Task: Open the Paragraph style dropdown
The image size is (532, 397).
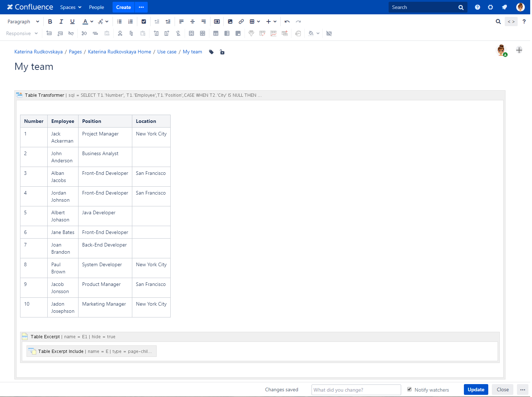Action: click(x=23, y=21)
